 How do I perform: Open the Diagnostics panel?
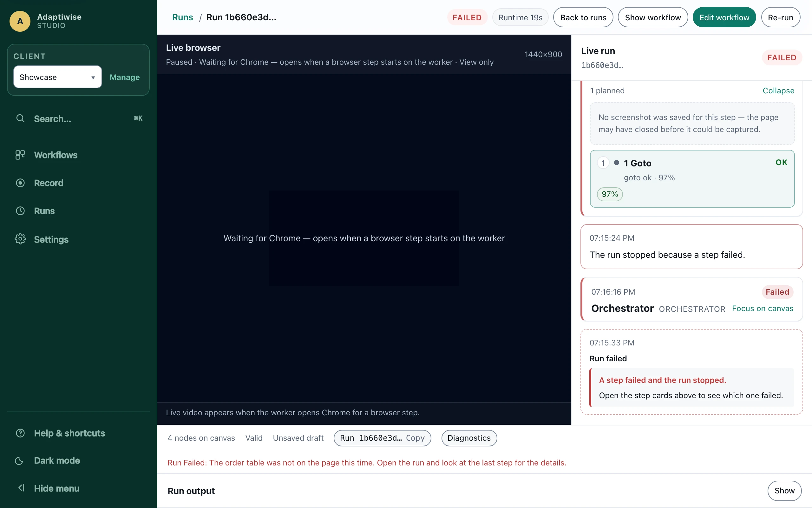469,438
